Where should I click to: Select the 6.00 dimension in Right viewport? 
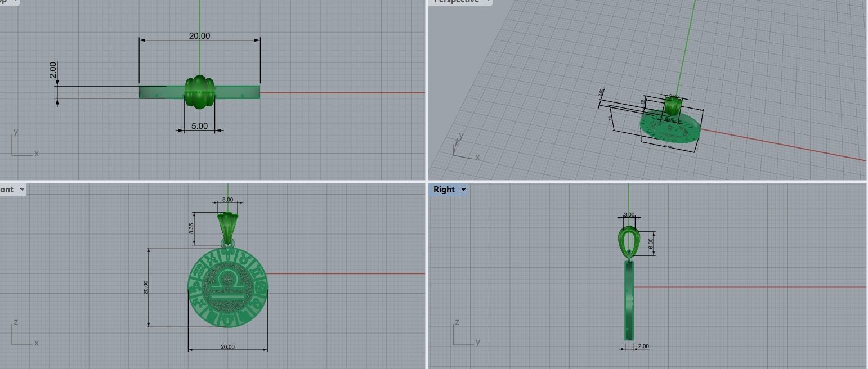(651, 243)
